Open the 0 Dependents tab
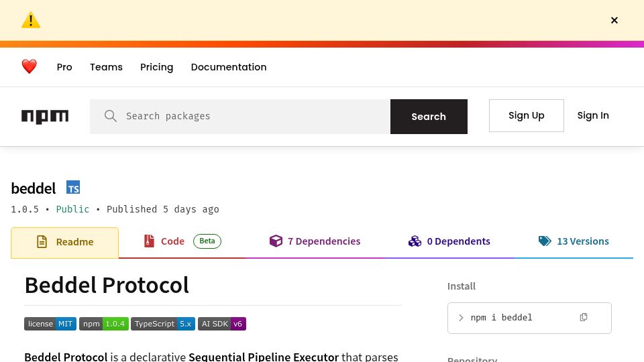 coord(449,242)
